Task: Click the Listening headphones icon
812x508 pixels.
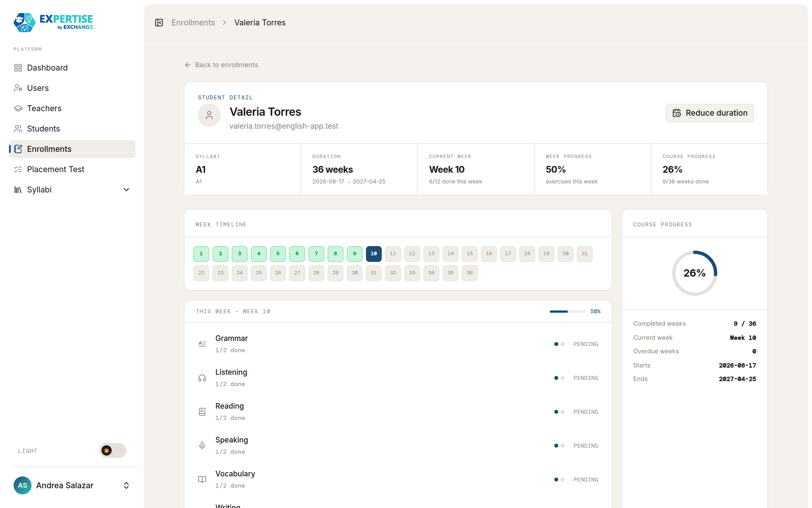Action: 202,378
